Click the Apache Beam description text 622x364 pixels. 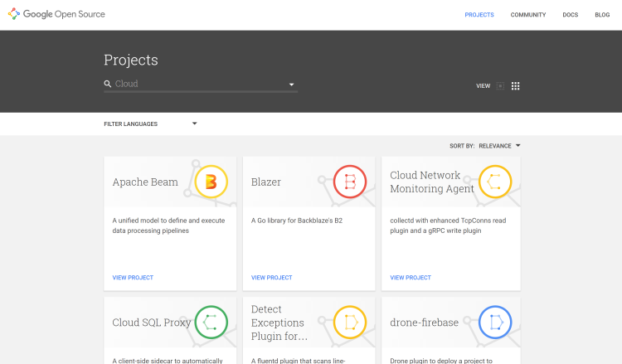pos(168,226)
